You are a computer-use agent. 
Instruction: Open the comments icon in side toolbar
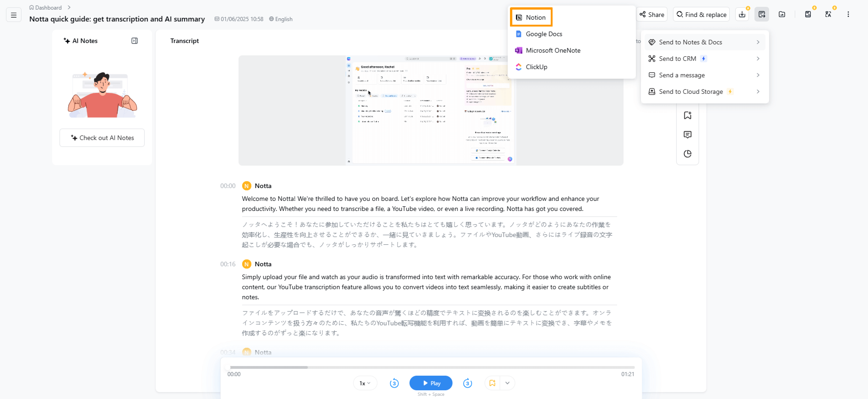[687, 135]
